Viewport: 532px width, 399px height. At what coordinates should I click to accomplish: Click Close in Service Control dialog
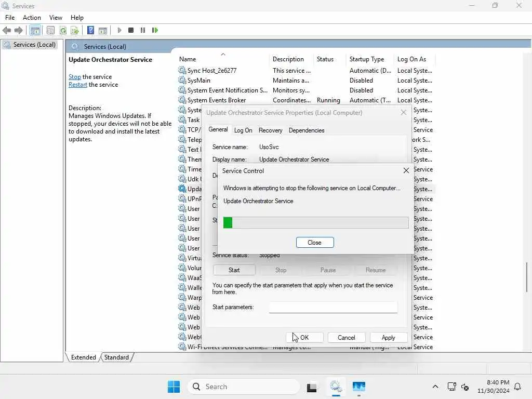[x=314, y=242]
